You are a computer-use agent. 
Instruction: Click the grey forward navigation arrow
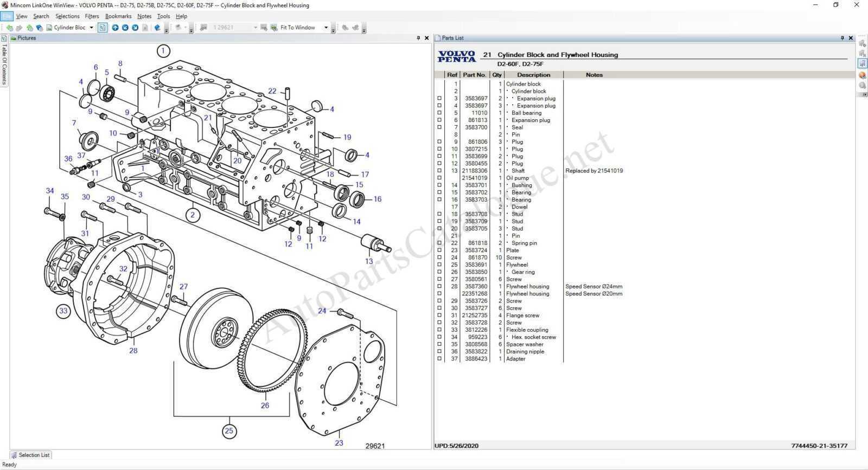pos(19,28)
